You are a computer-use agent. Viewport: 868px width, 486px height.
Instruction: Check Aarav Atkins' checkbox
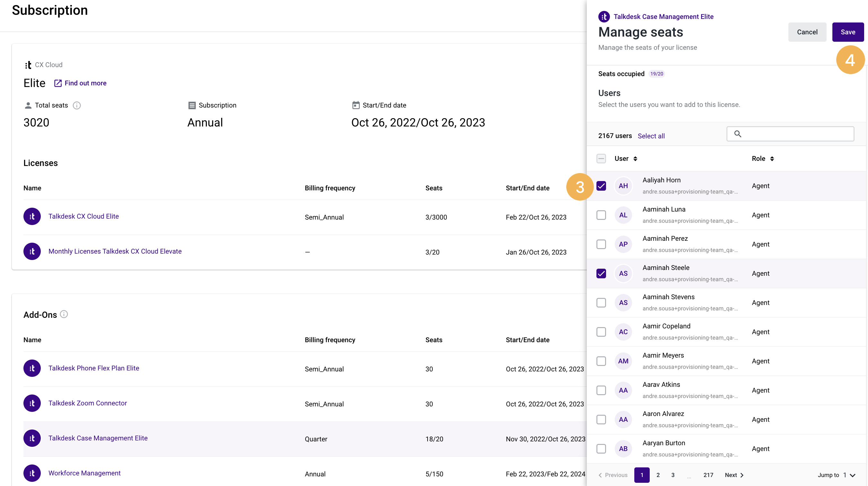click(601, 391)
